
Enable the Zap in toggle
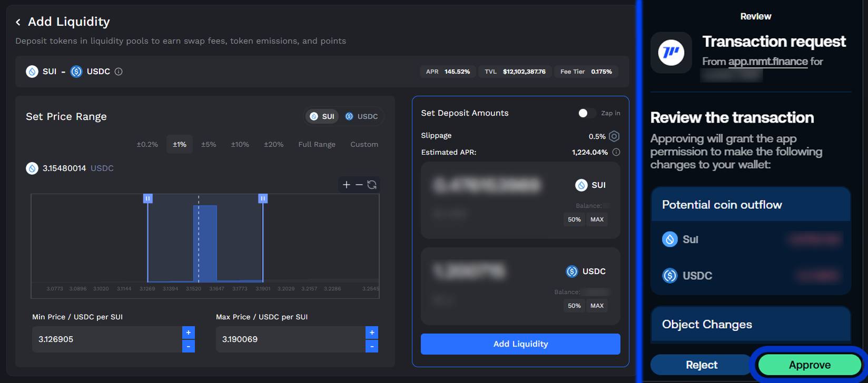pos(586,113)
